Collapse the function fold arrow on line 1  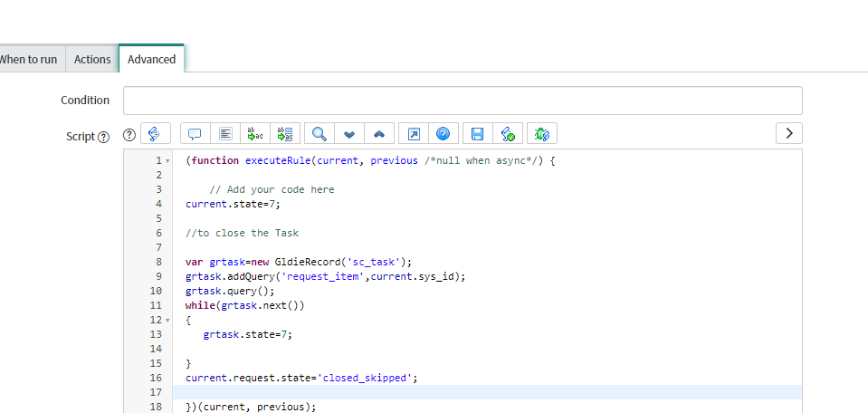pyautogui.click(x=167, y=161)
